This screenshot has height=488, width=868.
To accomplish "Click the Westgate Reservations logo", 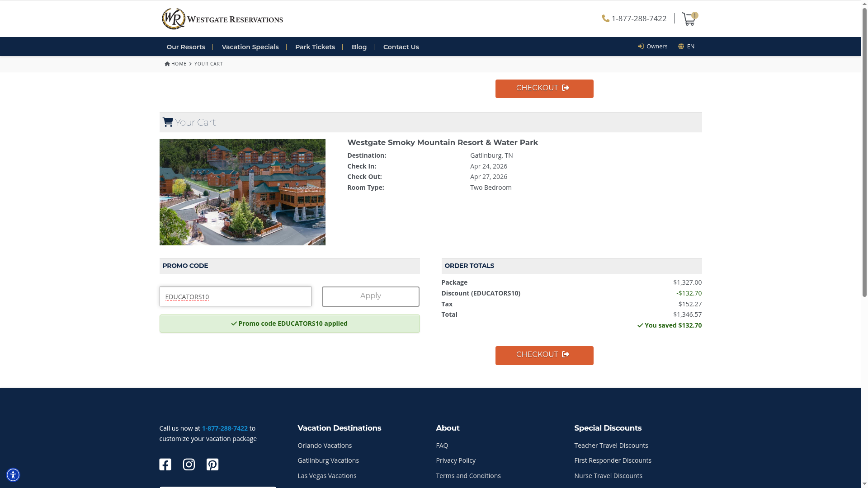I will [x=222, y=19].
